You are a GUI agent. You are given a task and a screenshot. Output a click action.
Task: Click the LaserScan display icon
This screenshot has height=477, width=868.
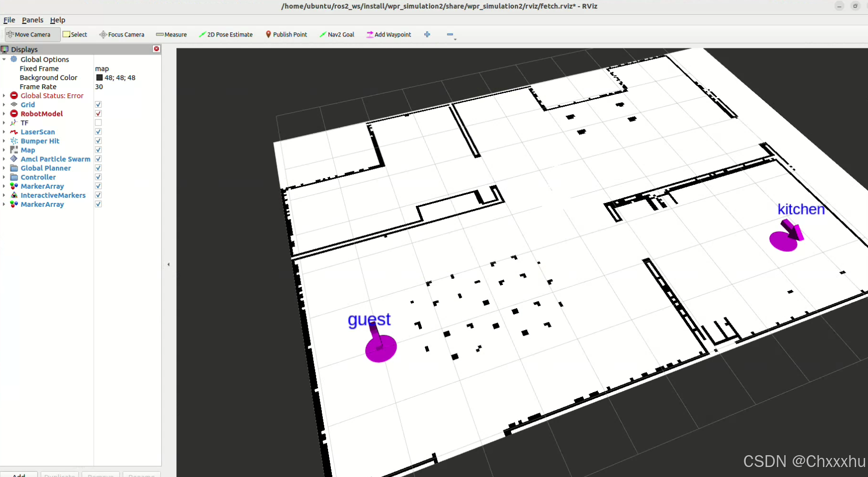(x=14, y=132)
